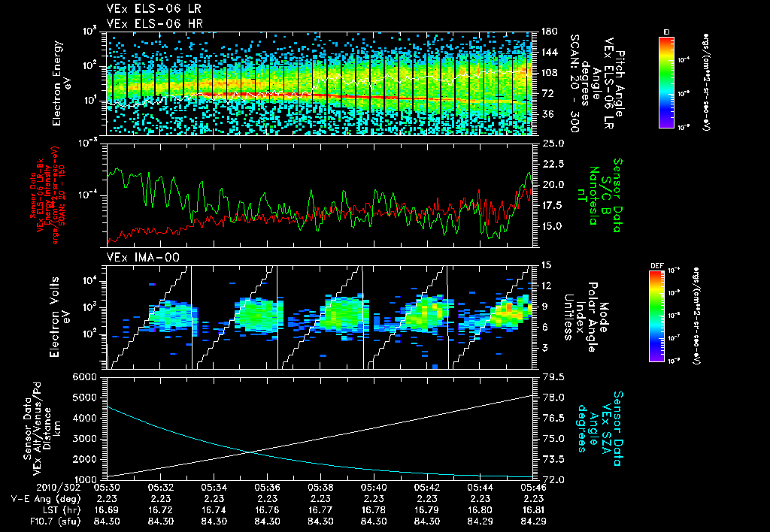Viewport: 770px width, 532px height.
Task: Click the EI color scale bar
Action: [666, 81]
